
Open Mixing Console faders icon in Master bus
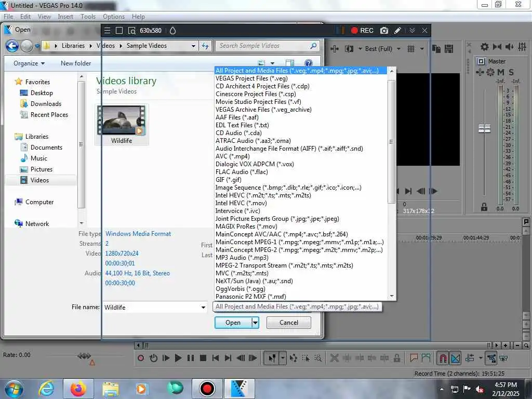[522, 47]
